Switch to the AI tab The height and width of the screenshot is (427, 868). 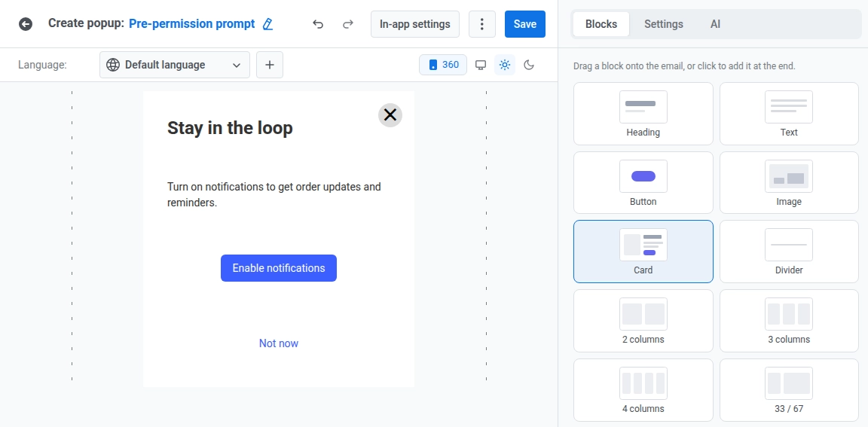pos(715,24)
